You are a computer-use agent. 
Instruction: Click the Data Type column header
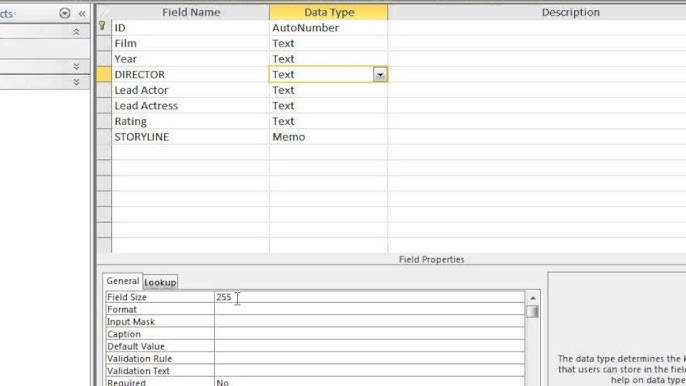click(329, 12)
